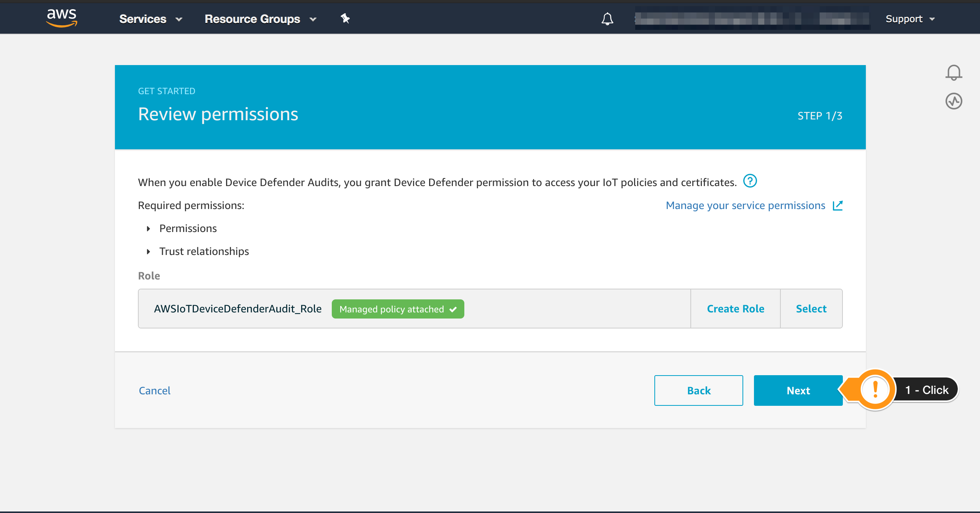This screenshot has width=980, height=513.
Task: Click the Back button
Action: click(698, 390)
